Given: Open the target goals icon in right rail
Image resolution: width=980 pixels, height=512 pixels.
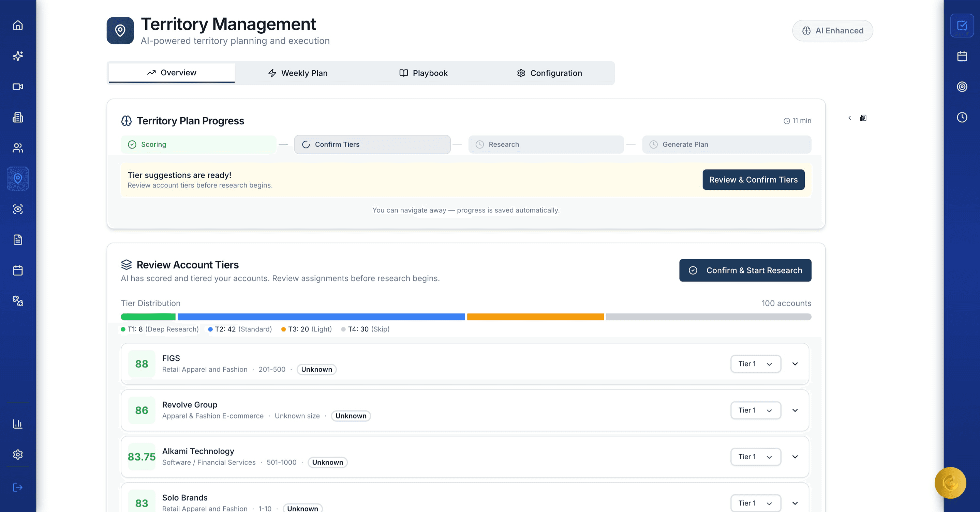Looking at the screenshot, I should coord(962,87).
